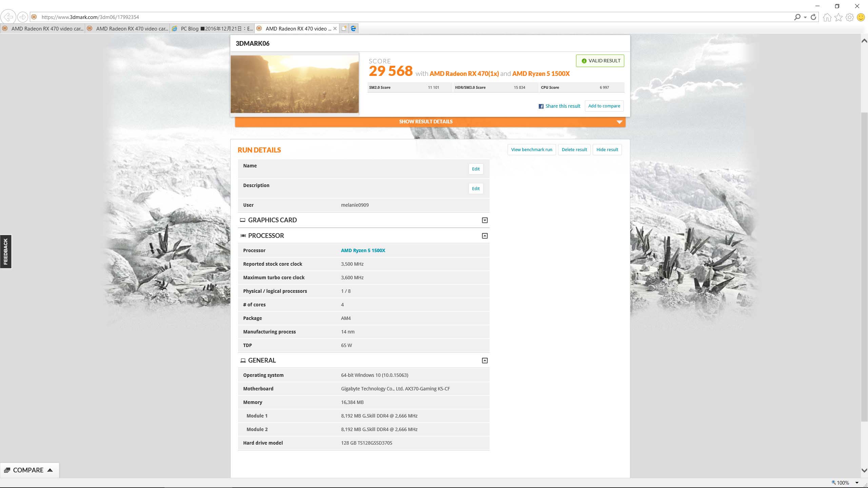The image size is (868, 488).
Task: Click the Facebook share icon
Action: pyautogui.click(x=541, y=106)
